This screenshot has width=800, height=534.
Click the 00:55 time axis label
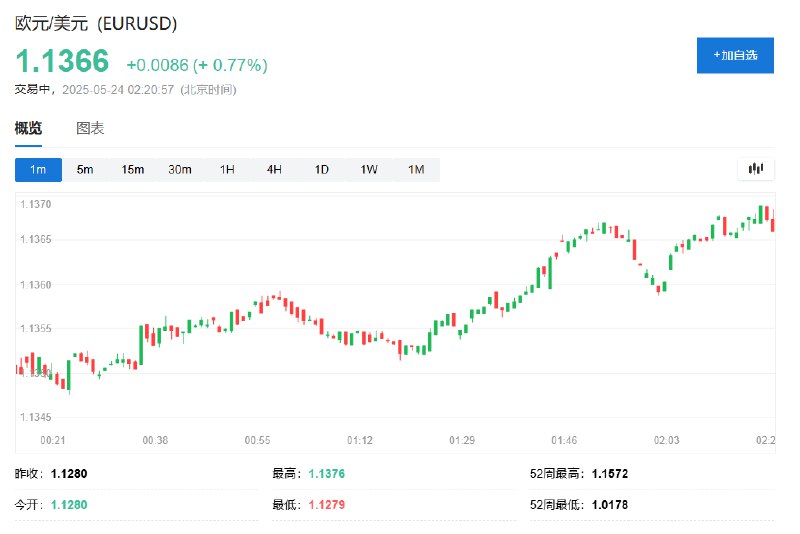point(257,440)
